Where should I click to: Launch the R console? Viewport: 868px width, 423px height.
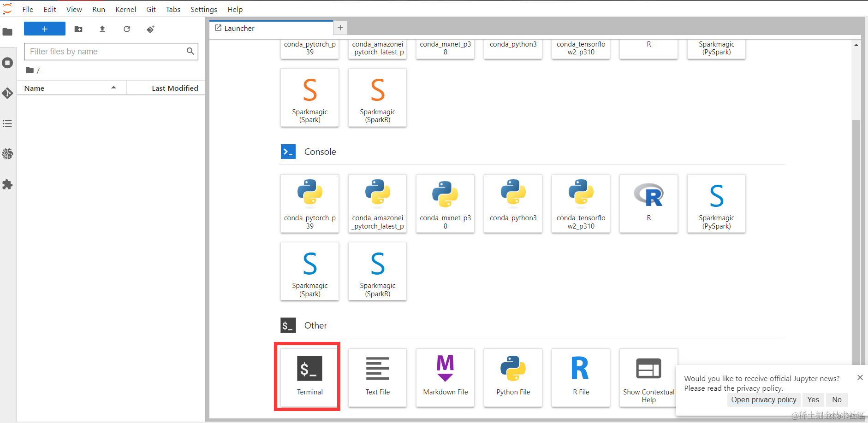point(648,204)
